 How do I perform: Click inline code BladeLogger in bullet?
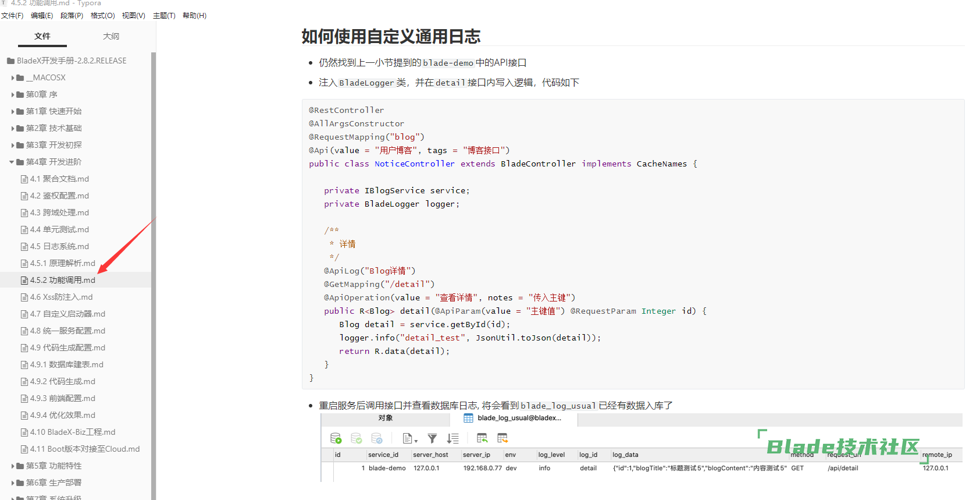tap(366, 83)
